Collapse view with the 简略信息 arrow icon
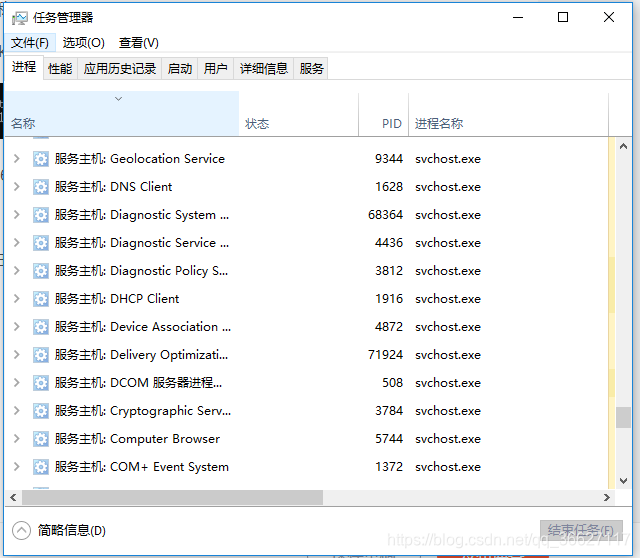 [x=21, y=531]
